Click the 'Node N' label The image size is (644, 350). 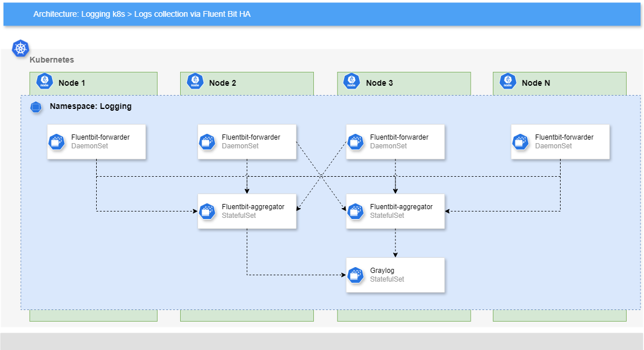coord(536,83)
